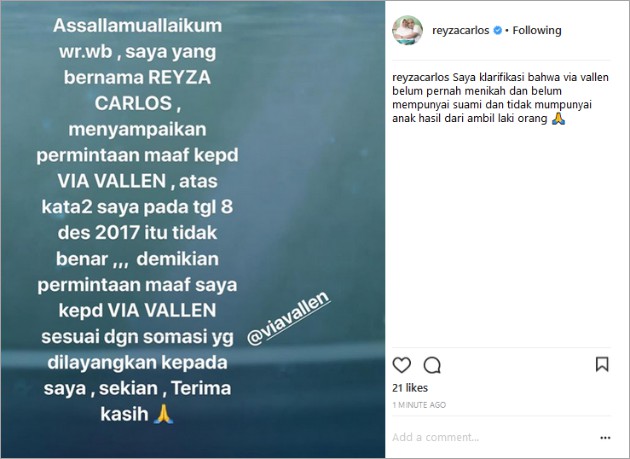
Task: Click 'des 2017 itu tidak' line in the image
Action: [137, 233]
